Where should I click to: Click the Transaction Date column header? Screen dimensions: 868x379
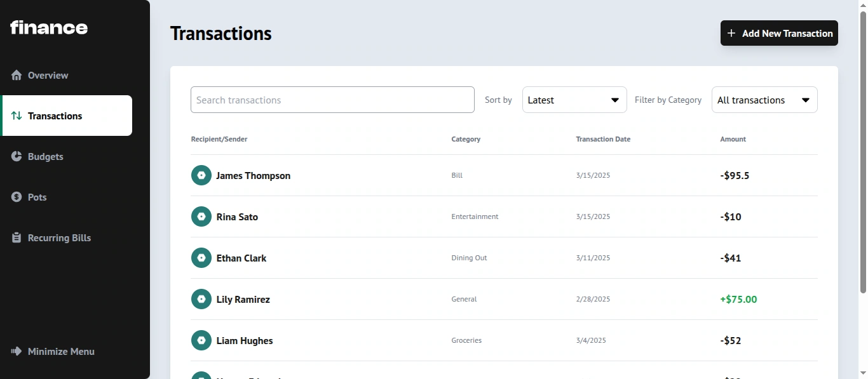click(x=603, y=139)
